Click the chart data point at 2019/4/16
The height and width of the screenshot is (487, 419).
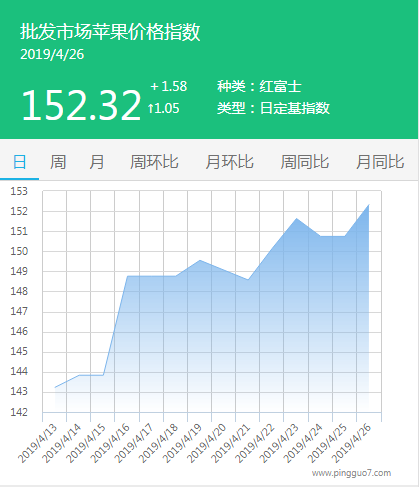(127, 276)
